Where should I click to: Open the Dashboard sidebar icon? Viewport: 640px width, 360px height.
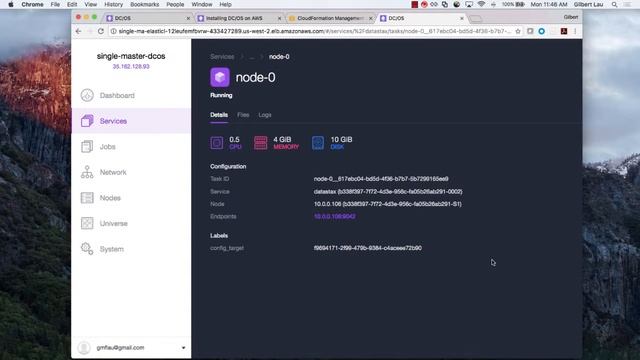pos(87,95)
